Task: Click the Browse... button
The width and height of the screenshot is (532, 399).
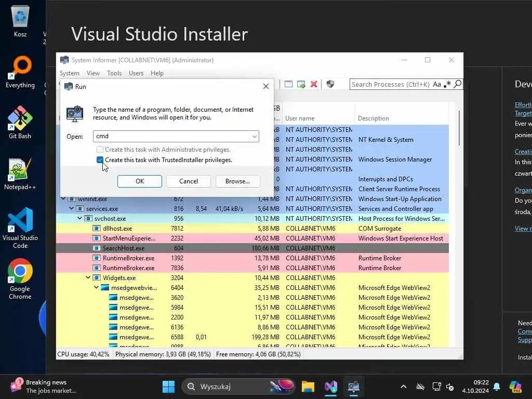Action: [x=237, y=181]
